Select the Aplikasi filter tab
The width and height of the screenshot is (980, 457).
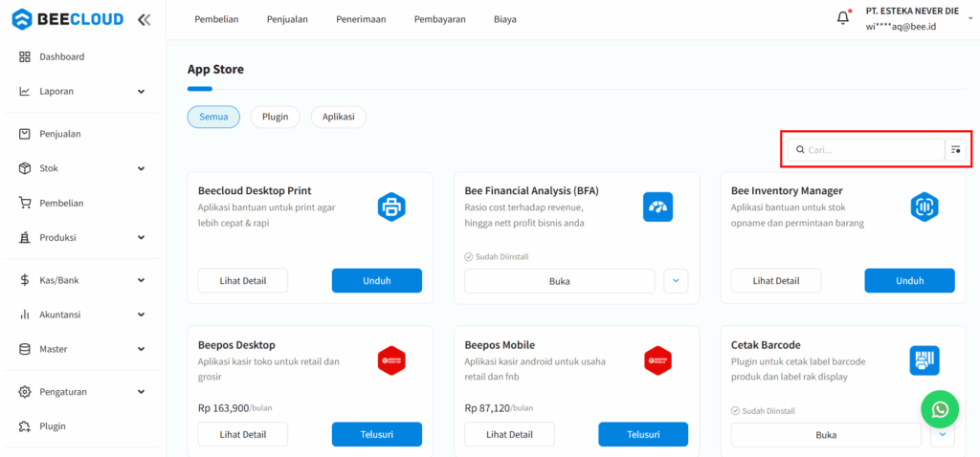tap(338, 117)
